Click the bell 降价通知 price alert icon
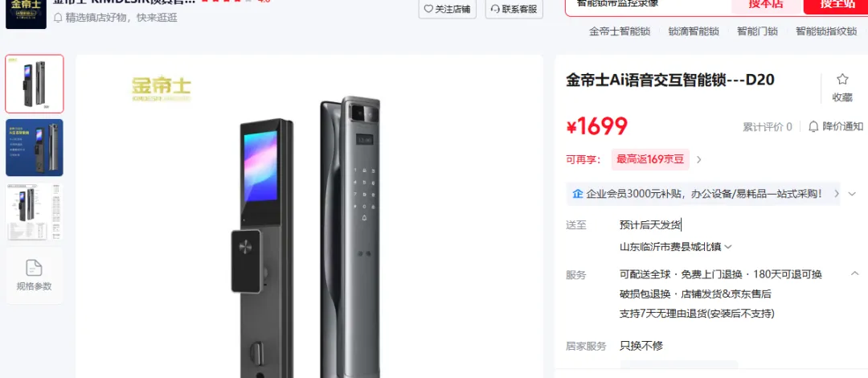 click(813, 126)
